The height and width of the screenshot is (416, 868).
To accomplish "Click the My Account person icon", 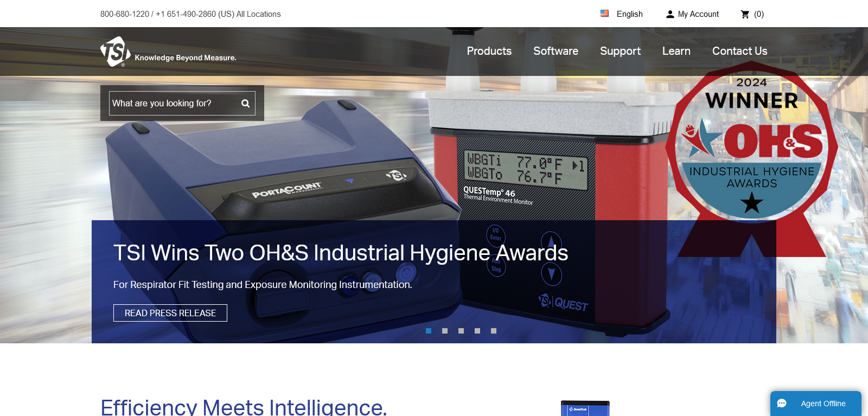I will click(x=670, y=14).
